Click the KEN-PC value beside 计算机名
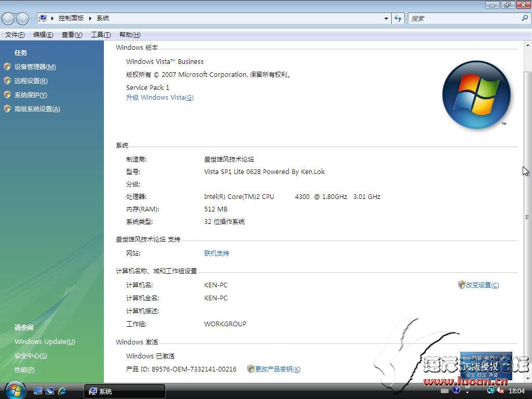The image size is (532, 399). pyautogui.click(x=216, y=285)
